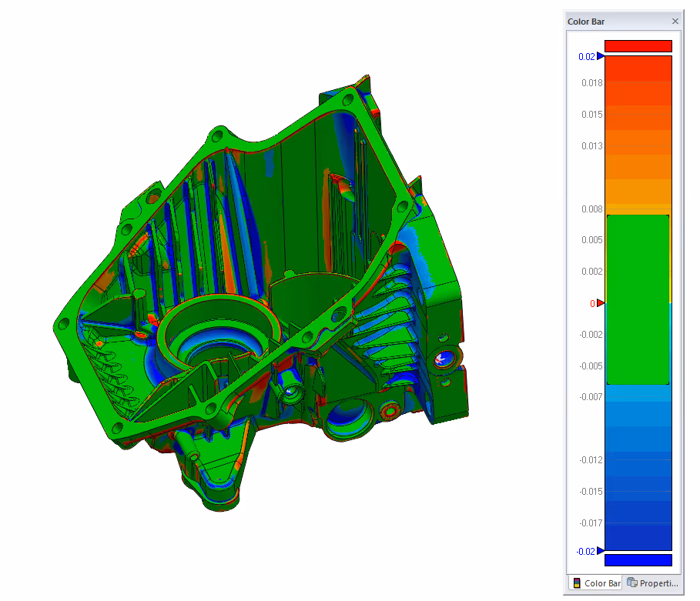Open the Properties tab

652,583
